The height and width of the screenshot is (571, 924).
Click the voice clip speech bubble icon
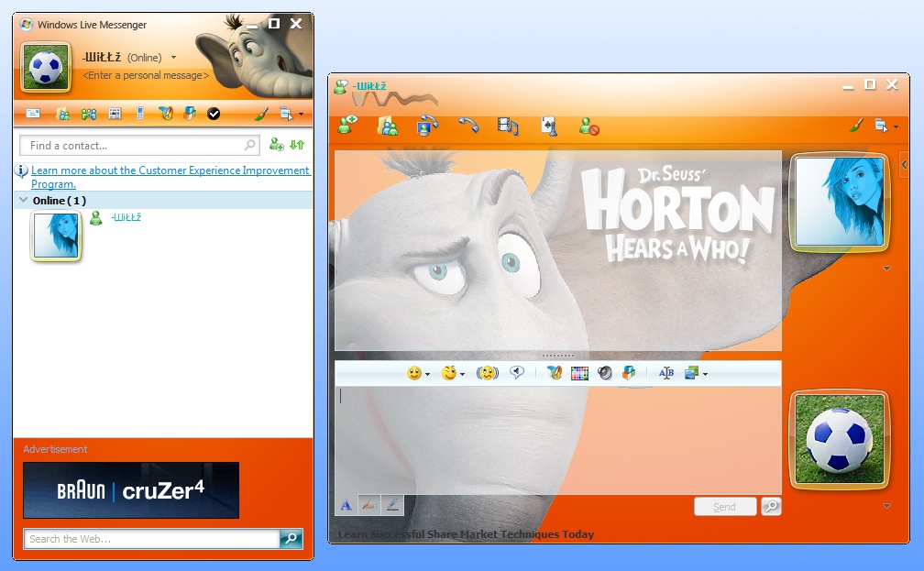pyautogui.click(x=517, y=372)
